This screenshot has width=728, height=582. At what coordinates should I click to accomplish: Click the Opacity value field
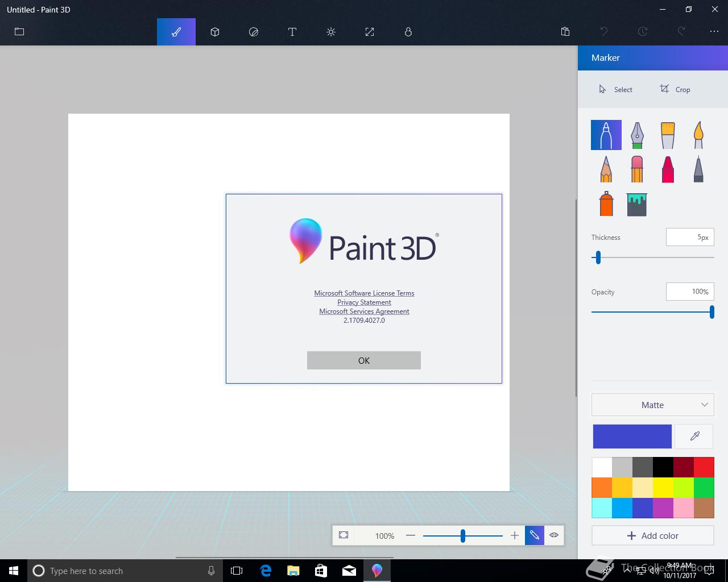[x=690, y=292]
